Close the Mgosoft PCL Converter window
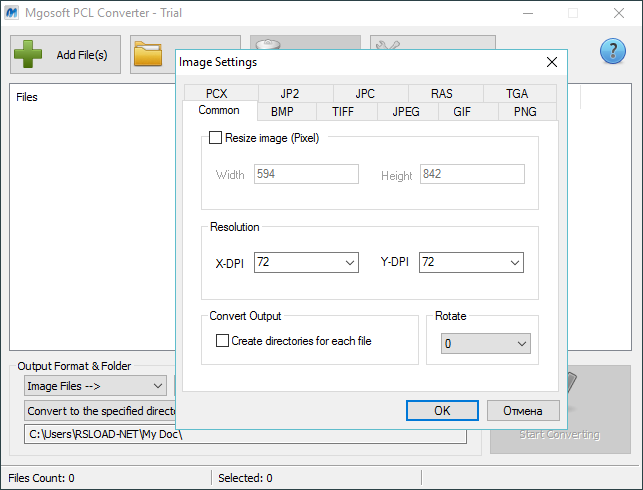Viewport: 643px width, 490px height. [x=619, y=13]
